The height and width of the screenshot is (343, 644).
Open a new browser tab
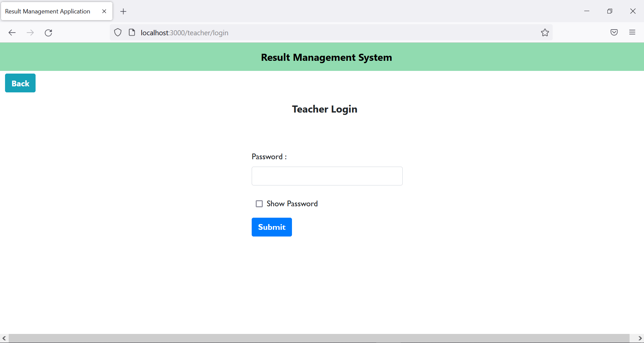click(123, 11)
